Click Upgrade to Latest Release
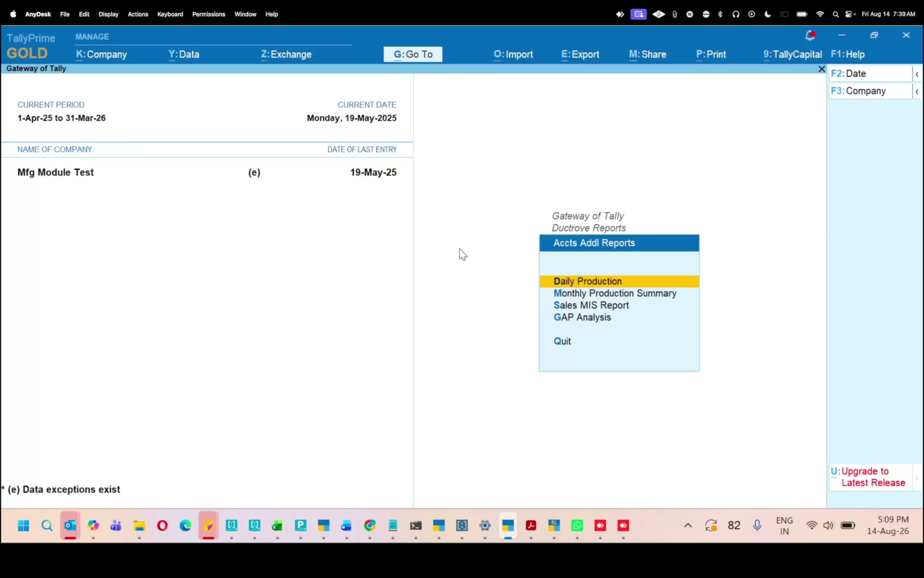The height and width of the screenshot is (578, 924). click(x=871, y=477)
